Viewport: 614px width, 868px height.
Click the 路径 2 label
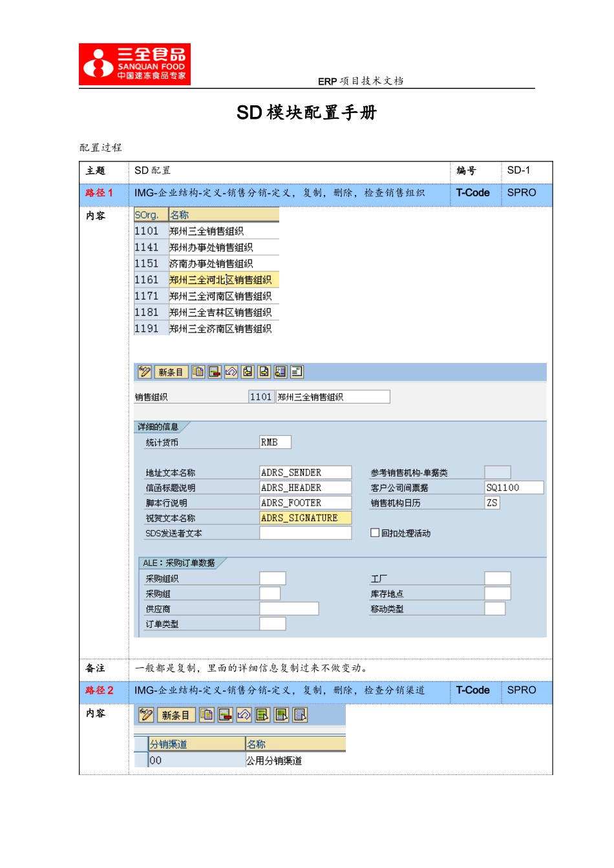pos(99,690)
